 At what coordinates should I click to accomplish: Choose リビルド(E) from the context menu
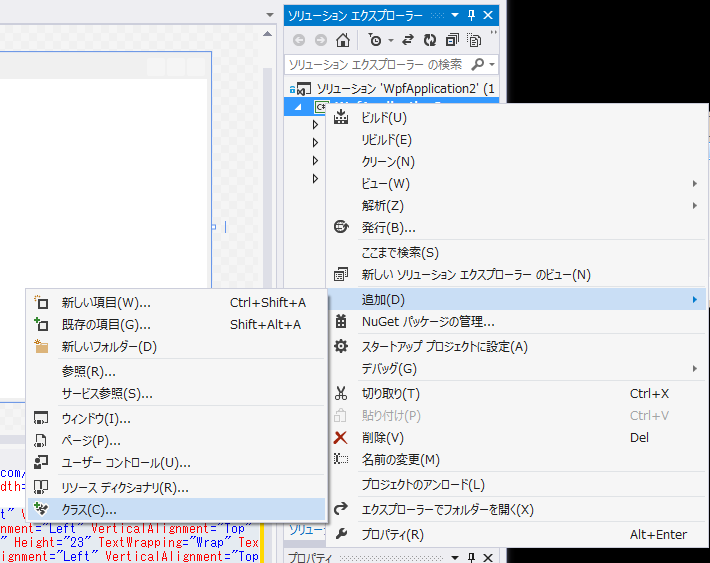click(x=517, y=140)
